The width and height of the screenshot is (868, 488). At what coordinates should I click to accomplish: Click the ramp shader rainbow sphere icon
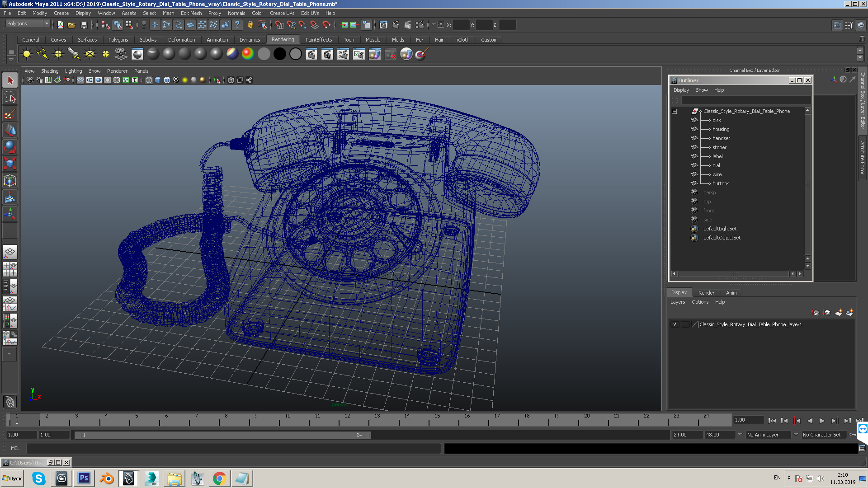[x=247, y=54]
